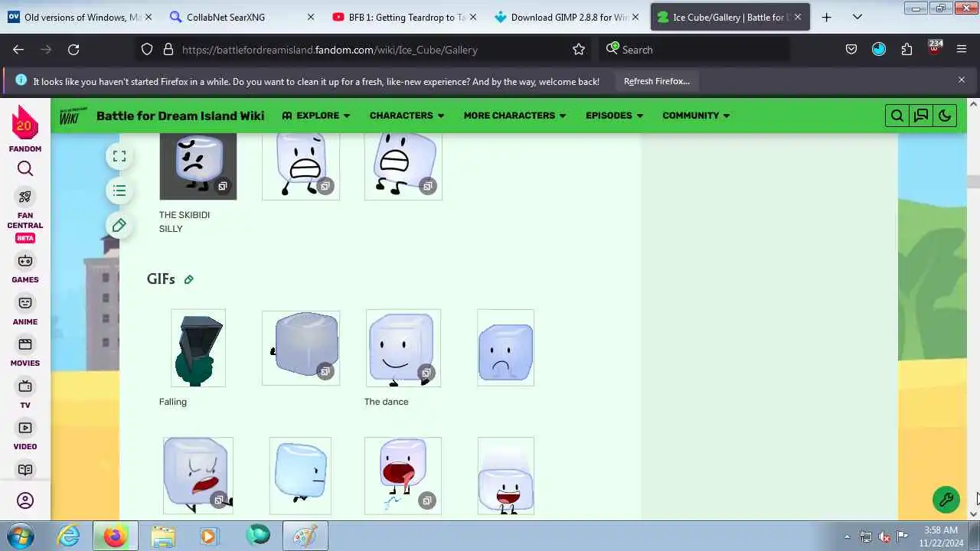
Task: Open the Windows Start button
Action: click(x=21, y=536)
